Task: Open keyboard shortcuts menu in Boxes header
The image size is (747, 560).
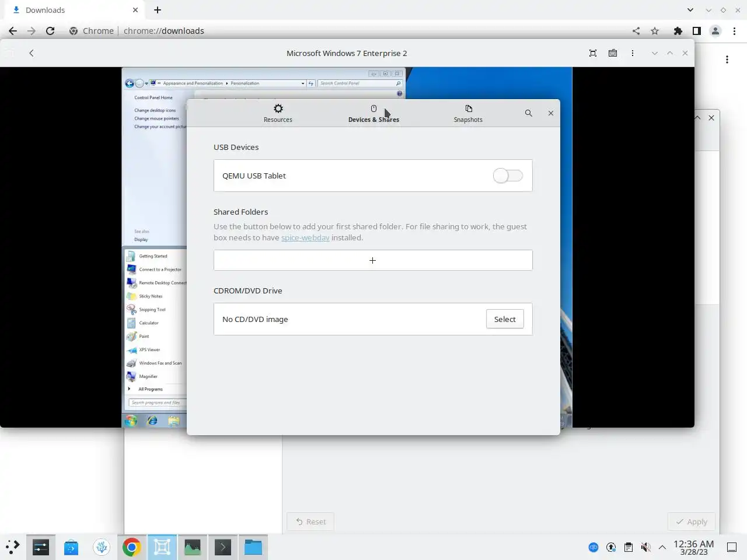Action: 613,53
